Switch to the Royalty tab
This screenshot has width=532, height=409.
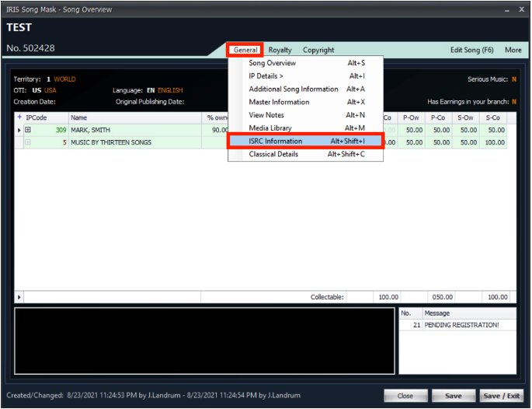click(280, 50)
